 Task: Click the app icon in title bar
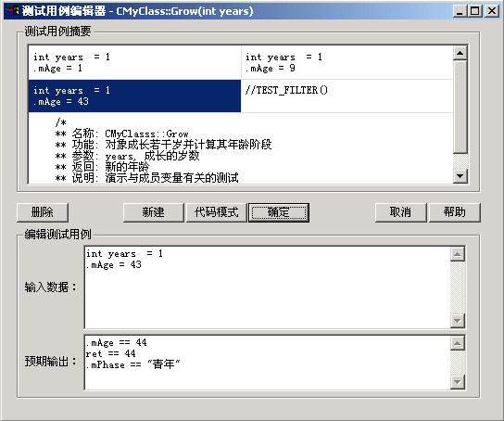tap(12, 11)
